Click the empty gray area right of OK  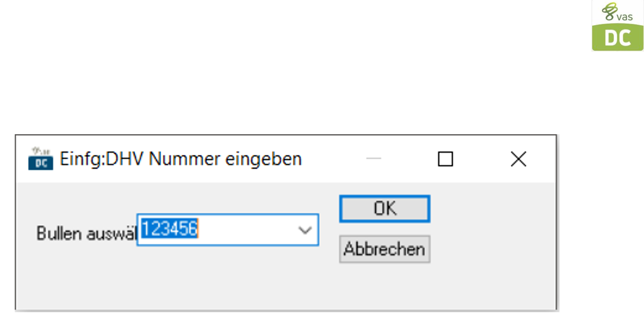[x=492, y=209]
